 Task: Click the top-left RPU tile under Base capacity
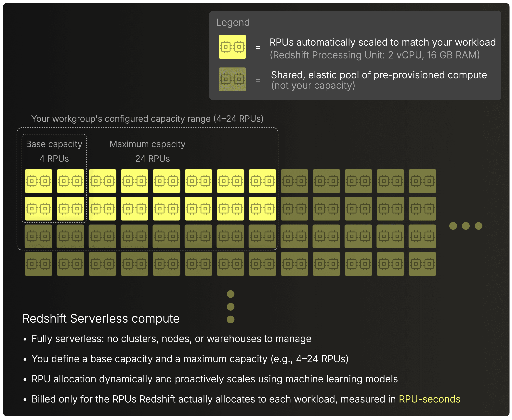[38, 181]
